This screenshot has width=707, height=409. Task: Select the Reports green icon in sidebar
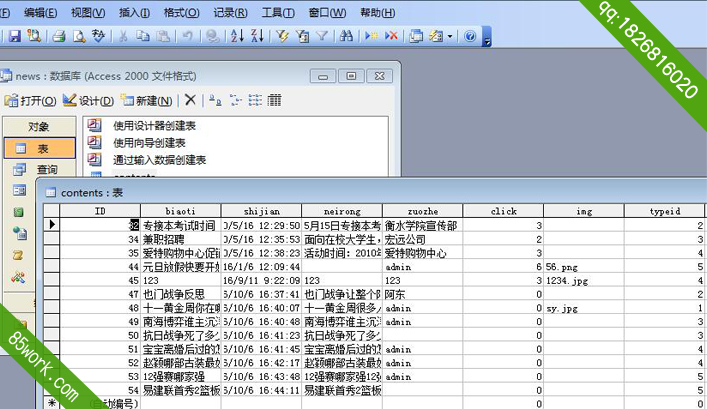tap(18, 212)
